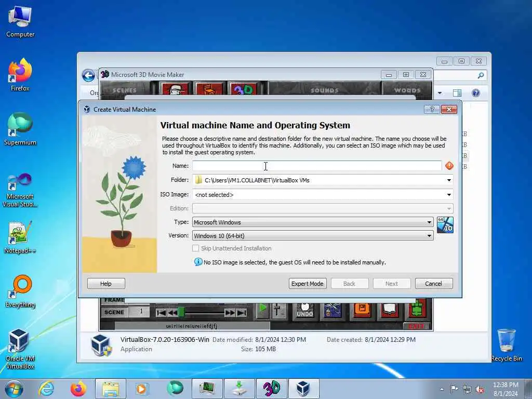Click the Windows Media Player taskbar icon
532x399 pixels.
point(141,389)
